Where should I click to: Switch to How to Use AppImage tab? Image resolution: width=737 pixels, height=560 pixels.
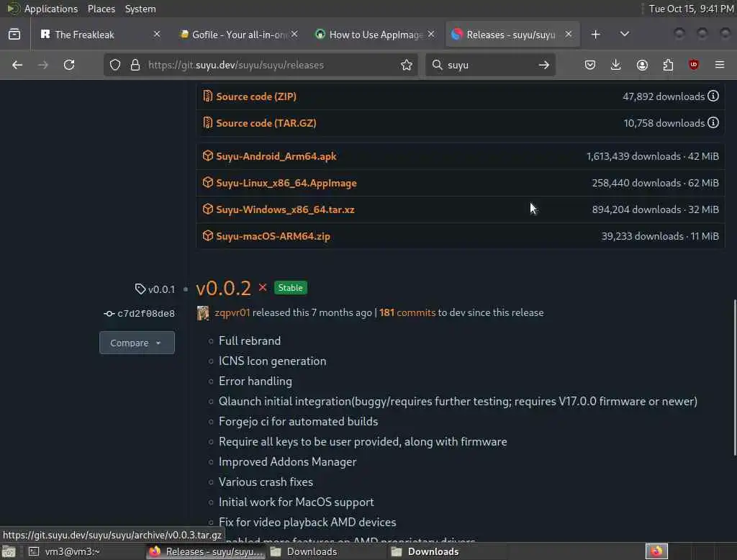[374, 35]
